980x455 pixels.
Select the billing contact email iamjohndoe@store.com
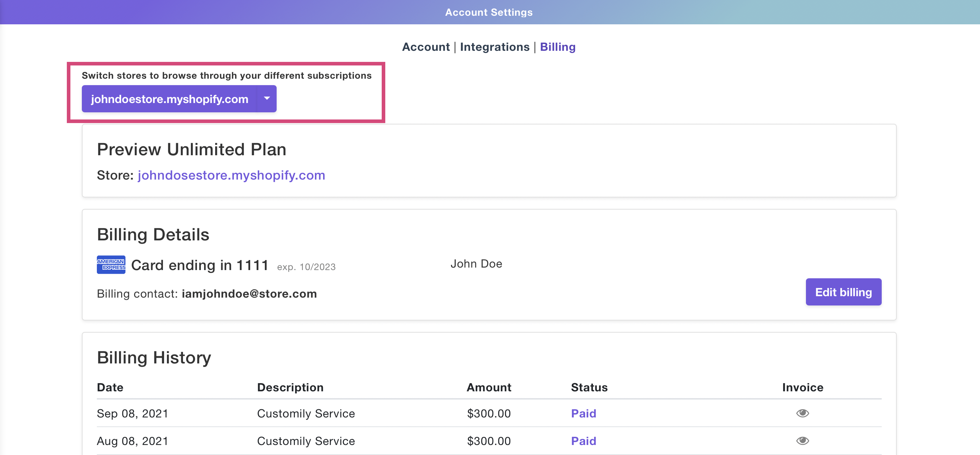tap(249, 294)
